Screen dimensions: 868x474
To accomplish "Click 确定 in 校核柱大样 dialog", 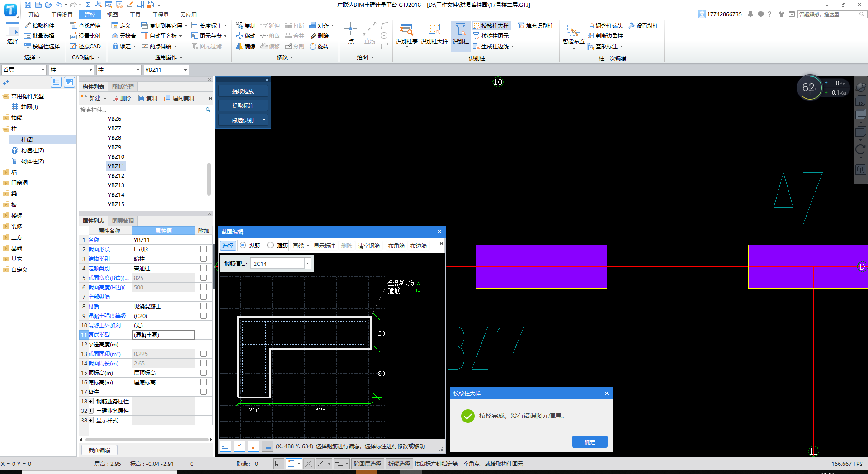I will click(x=590, y=442).
